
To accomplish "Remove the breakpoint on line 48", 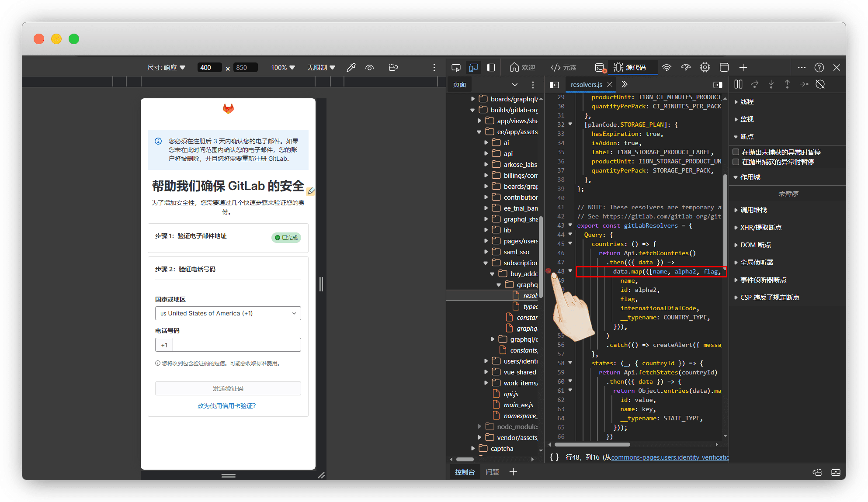I will click(549, 271).
